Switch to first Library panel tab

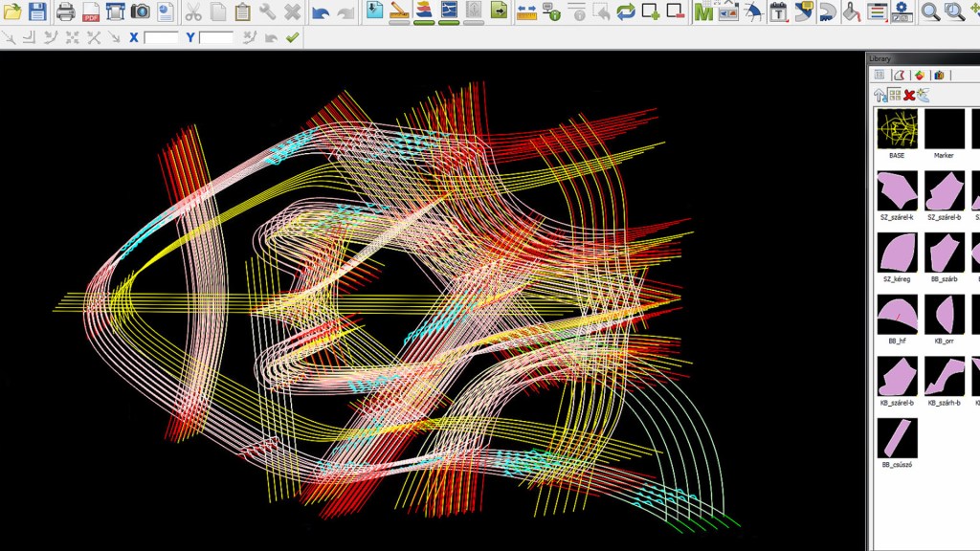[x=880, y=75]
